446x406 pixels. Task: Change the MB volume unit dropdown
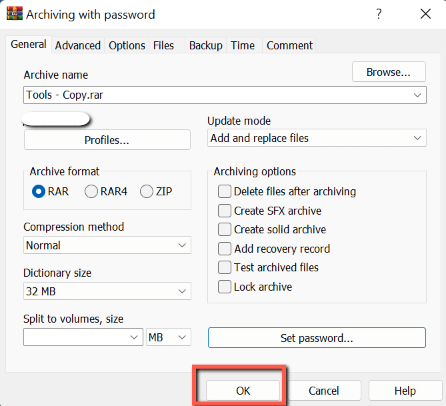tap(168, 337)
